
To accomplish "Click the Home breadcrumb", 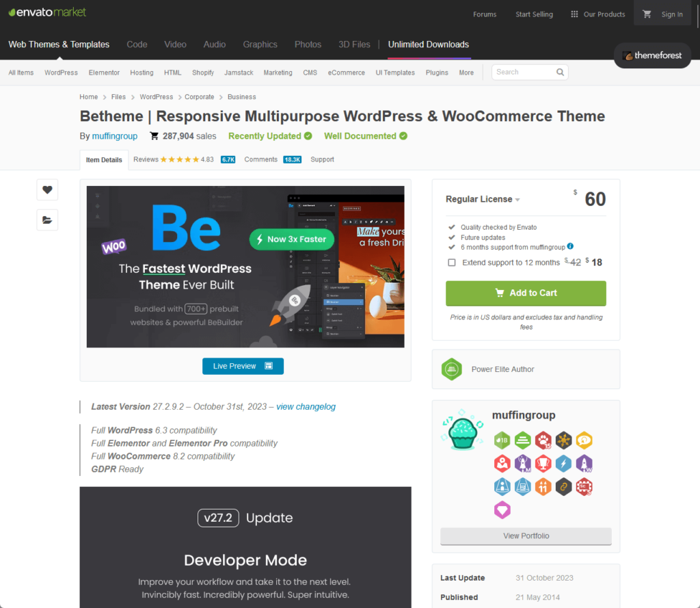I will [88, 97].
